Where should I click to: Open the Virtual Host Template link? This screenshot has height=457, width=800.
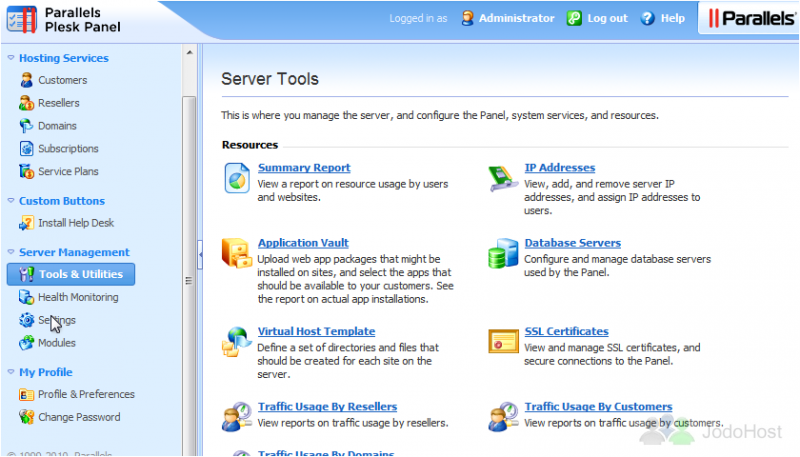coord(316,332)
